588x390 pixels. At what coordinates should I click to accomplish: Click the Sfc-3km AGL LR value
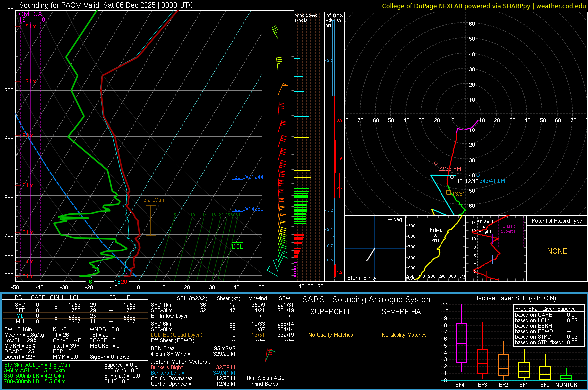pos(37,365)
